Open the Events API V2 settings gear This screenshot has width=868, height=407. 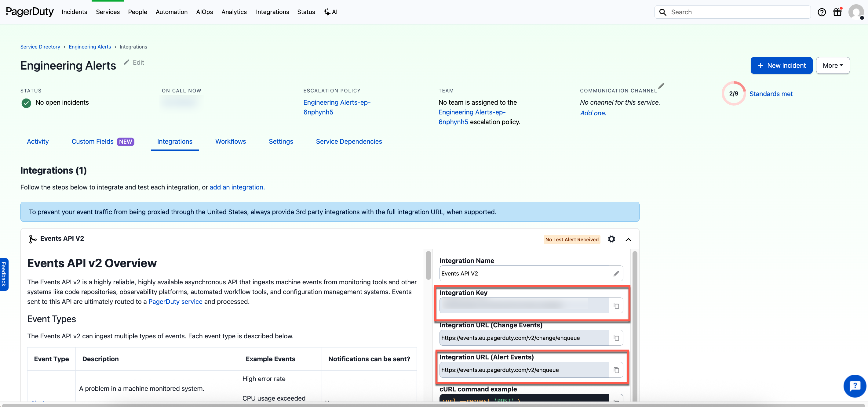click(x=611, y=239)
